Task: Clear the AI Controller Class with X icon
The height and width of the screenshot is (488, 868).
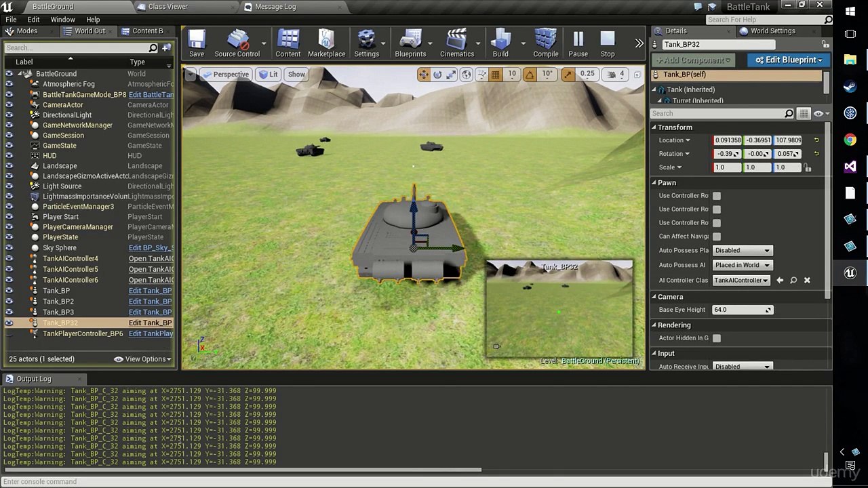Action: point(807,280)
